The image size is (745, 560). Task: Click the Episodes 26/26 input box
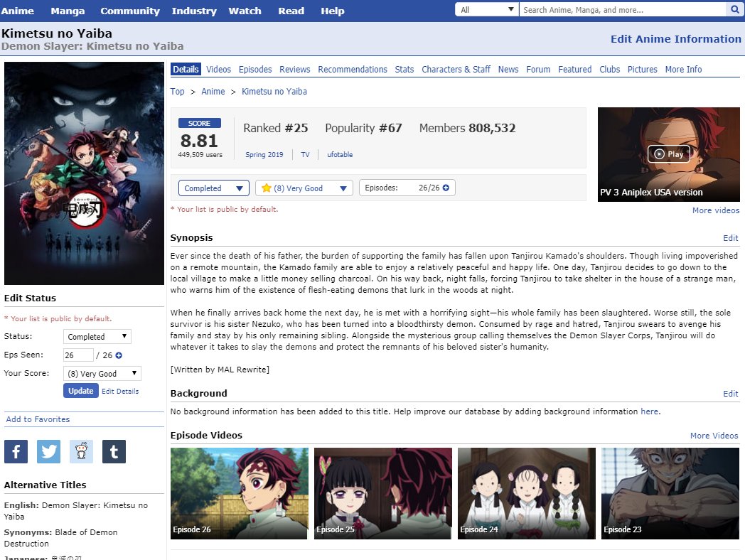coord(407,188)
